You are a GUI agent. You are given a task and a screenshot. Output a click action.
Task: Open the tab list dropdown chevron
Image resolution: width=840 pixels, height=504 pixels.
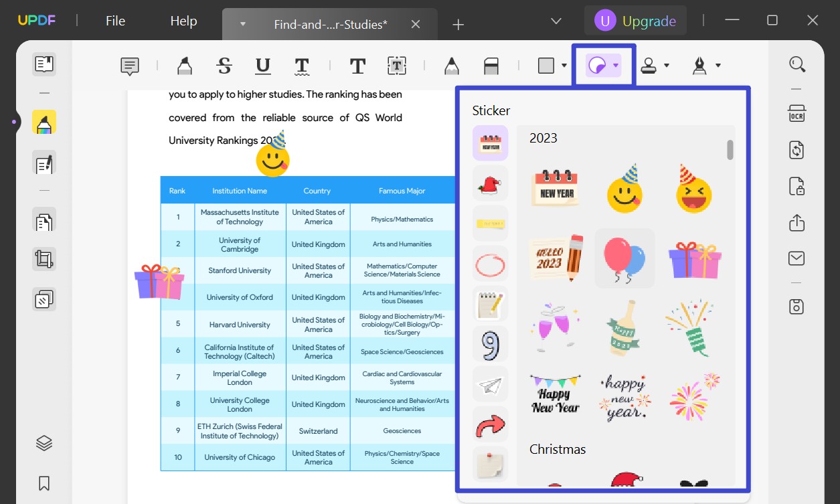[x=556, y=21]
